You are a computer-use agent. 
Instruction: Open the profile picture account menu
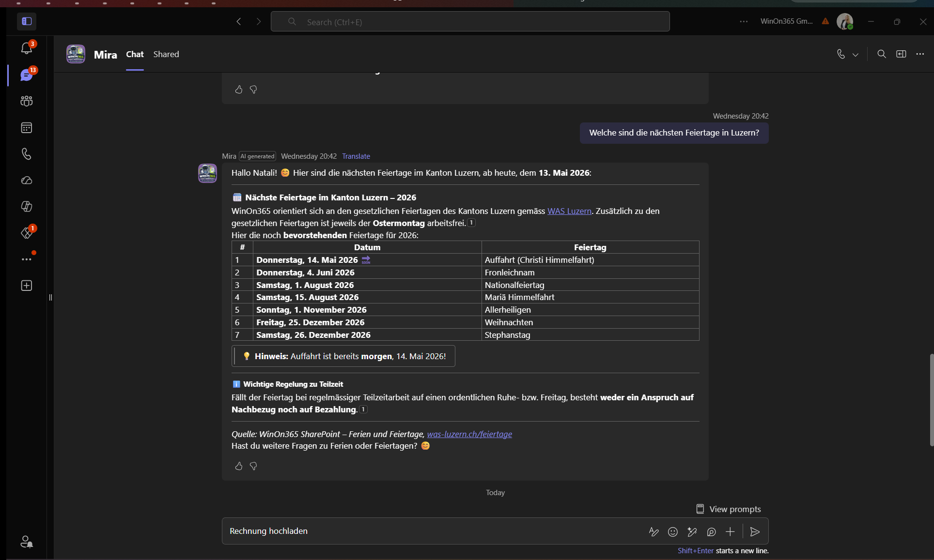pos(845,21)
